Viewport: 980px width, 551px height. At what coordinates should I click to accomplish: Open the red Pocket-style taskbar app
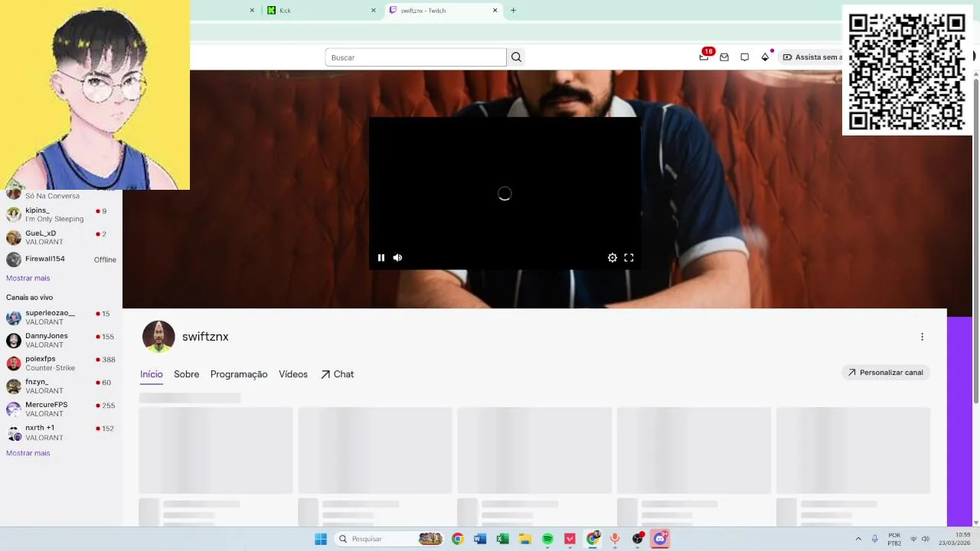pos(570,539)
